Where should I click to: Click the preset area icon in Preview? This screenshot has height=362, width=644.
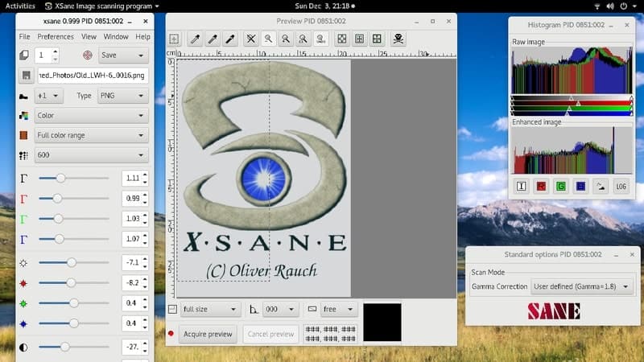(173, 309)
